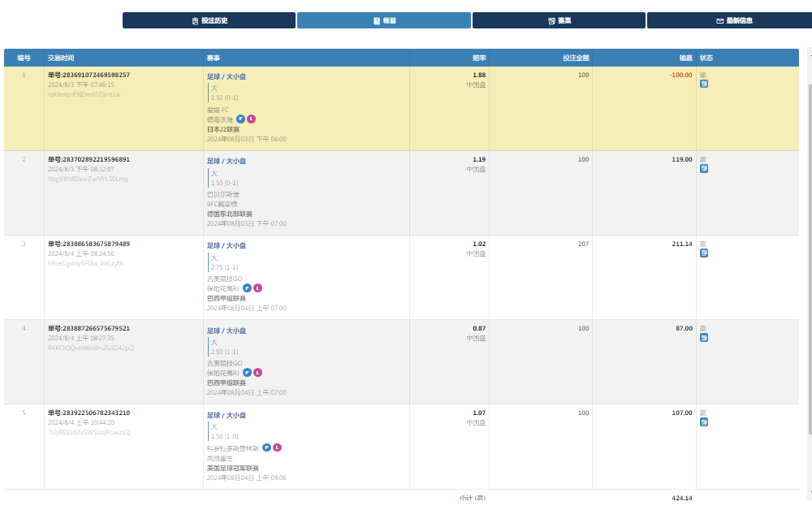This screenshot has width=812, height=506.
Task: Open the 投注历史 betting history tab
Action: [209, 20]
